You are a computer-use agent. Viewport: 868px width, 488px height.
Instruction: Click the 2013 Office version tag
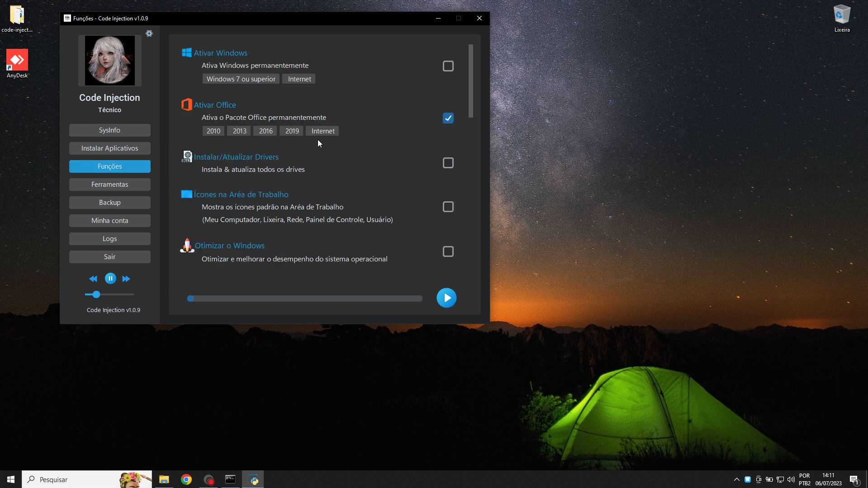[x=240, y=131]
